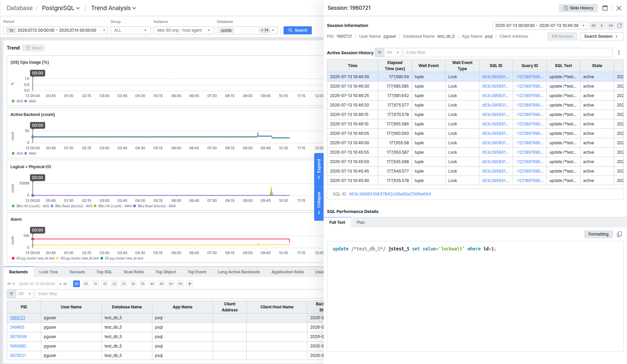Image resolution: width=627 pixels, height=364 pixels.
Task: Click the plus icon after minute 55
Action: coord(190,284)
